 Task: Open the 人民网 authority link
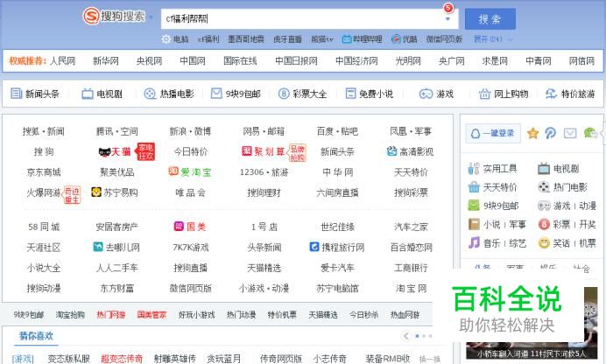click(62, 60)
